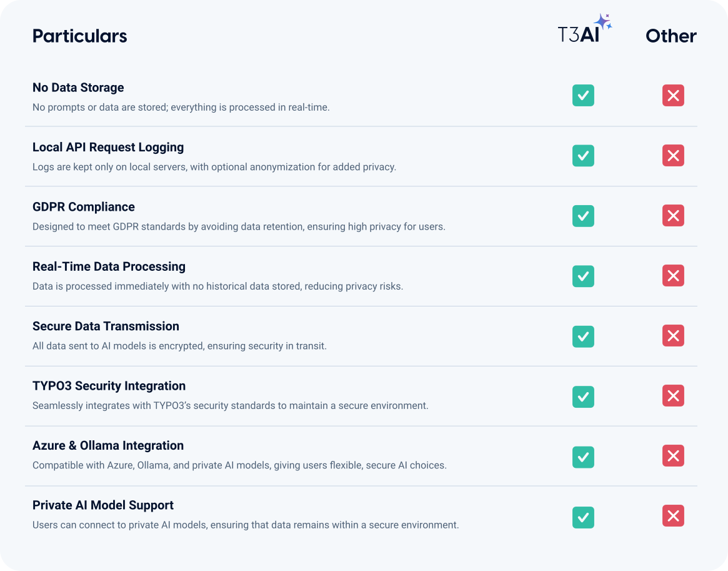Click green checkmark for Local API Request Logging
Image resolution: width=728 pixels, height=571 pixels.
[x=583, y=156]
